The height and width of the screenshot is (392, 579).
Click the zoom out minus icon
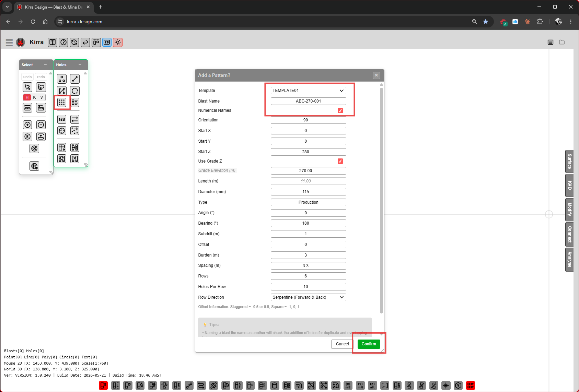(x=41, y=125)
